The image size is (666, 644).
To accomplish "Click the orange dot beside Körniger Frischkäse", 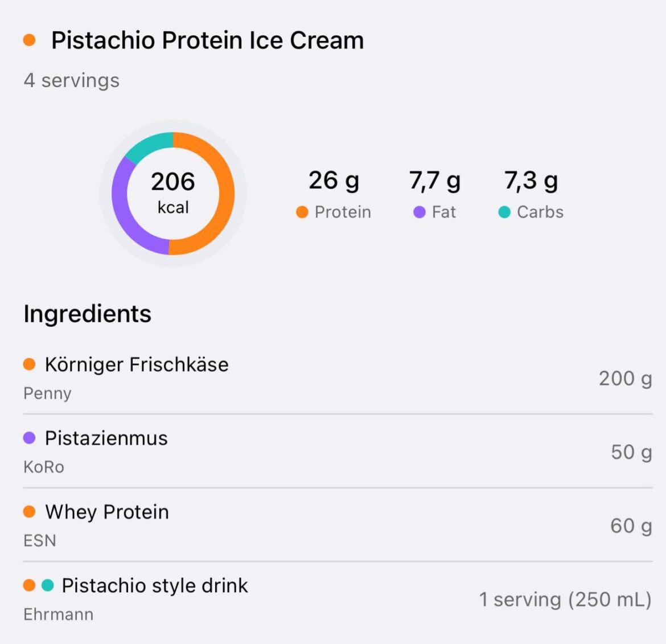I will [29, 364].
